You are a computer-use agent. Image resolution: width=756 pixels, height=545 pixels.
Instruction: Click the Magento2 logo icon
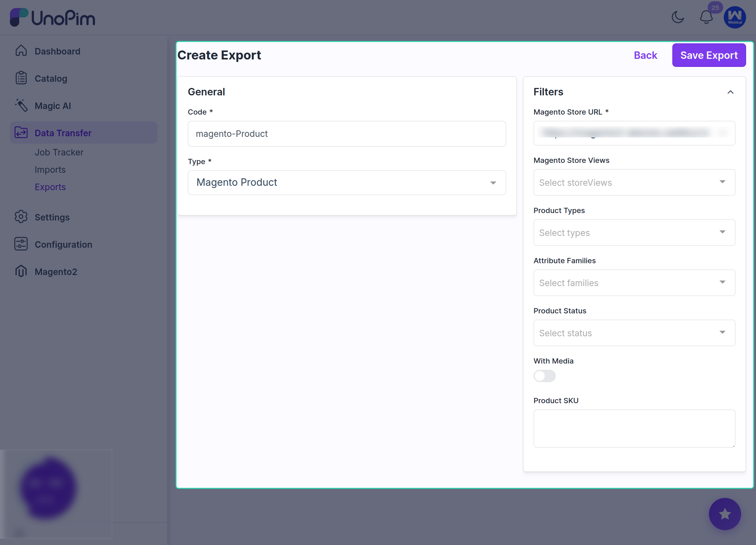(x=21, y=272)
